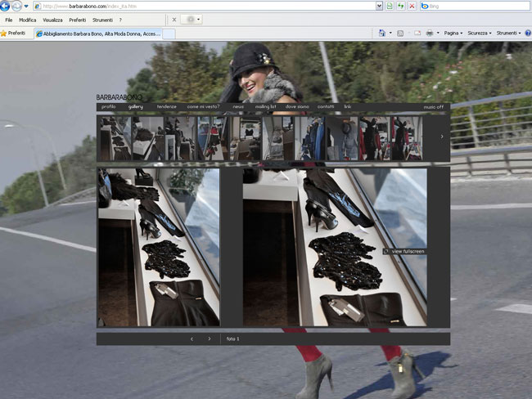Click the left large gallery photo

click(159, 247)
